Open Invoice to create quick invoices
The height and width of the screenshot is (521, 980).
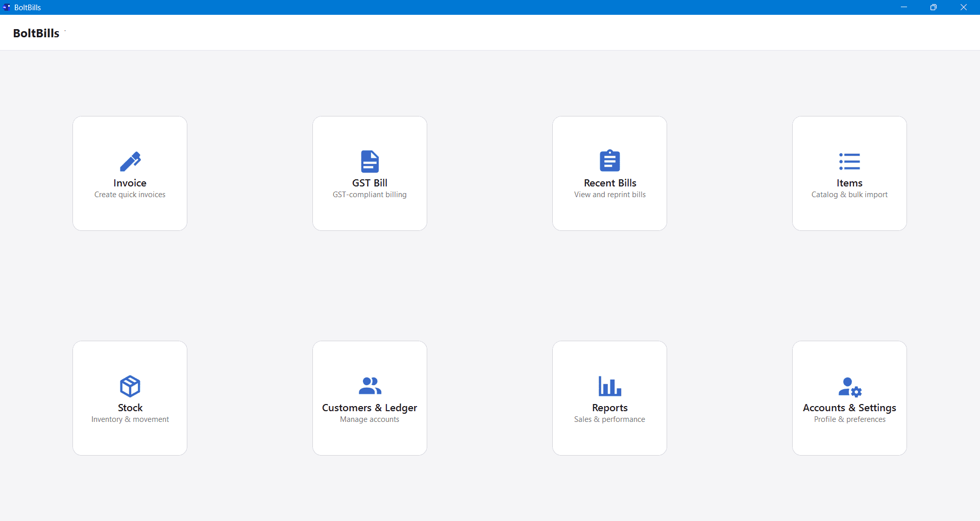pos(130,173)
